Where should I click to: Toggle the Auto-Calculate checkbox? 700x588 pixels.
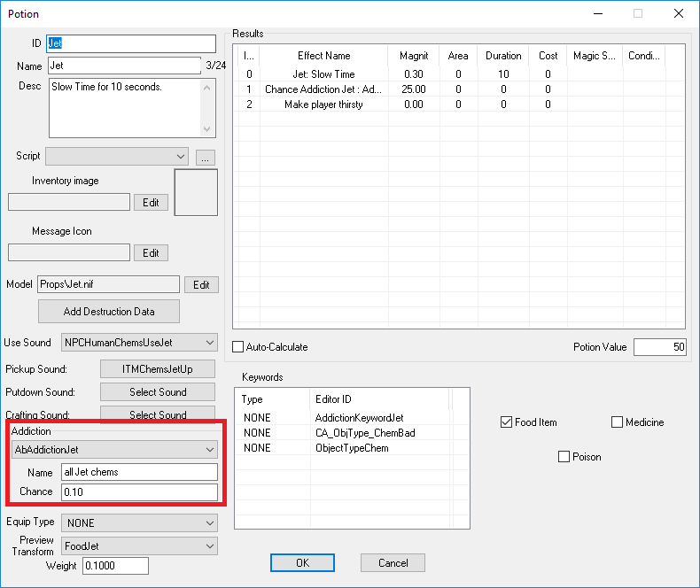(x=238, y=346)
